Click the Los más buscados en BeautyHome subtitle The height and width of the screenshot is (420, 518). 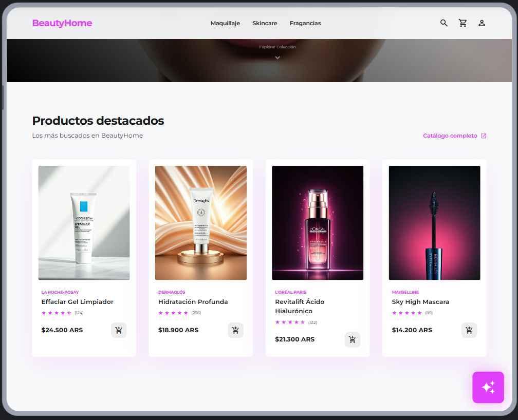87,136
